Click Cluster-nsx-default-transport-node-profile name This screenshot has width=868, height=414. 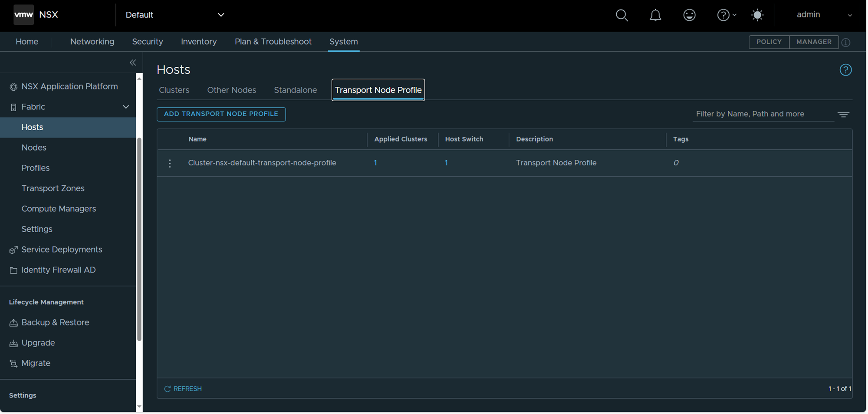262,163
